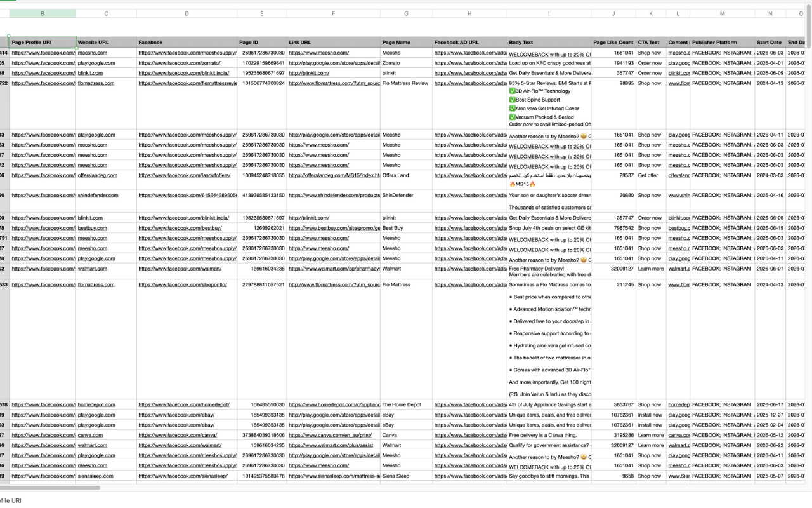The width and height of the screenshot is (812, 508).
Task: Open the facebook.com/flomattressreview link
Action: click(x=187, y=83)
